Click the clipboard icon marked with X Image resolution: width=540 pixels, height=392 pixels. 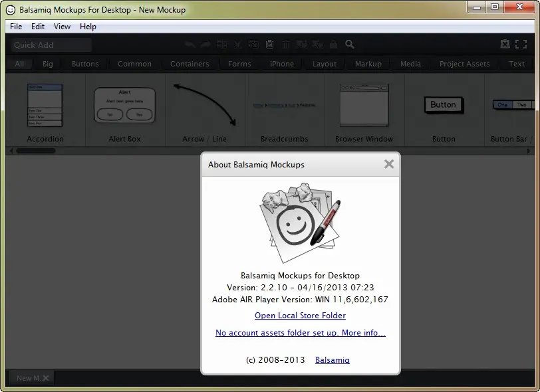coord(505,44)
